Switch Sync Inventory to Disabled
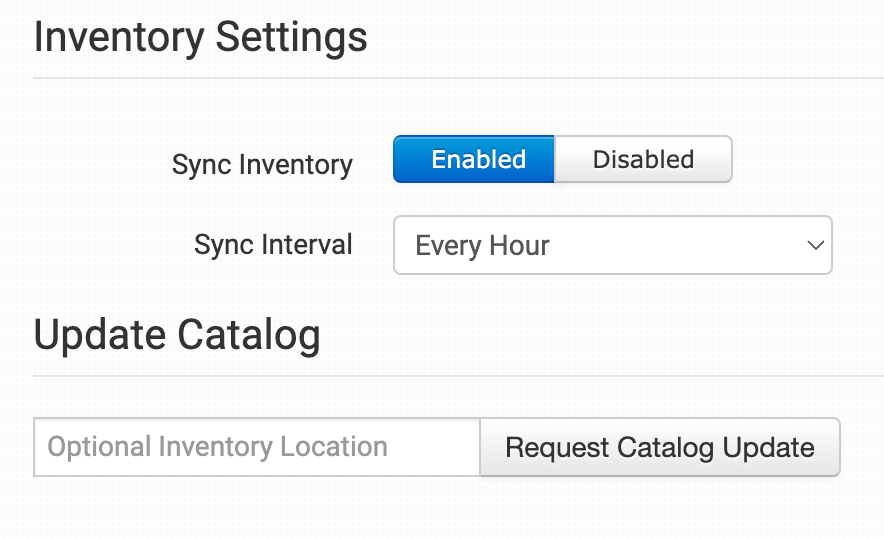This screenshot has width=884, height=539. click(x=643, y=160)
